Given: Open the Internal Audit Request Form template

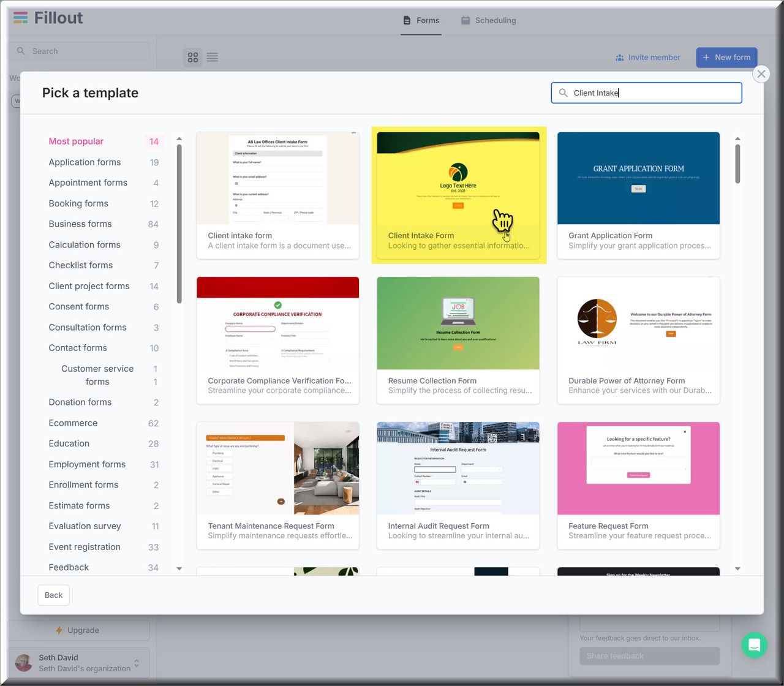Looking at the screenshot, I should pyautogui.click(x=458, y=486).
